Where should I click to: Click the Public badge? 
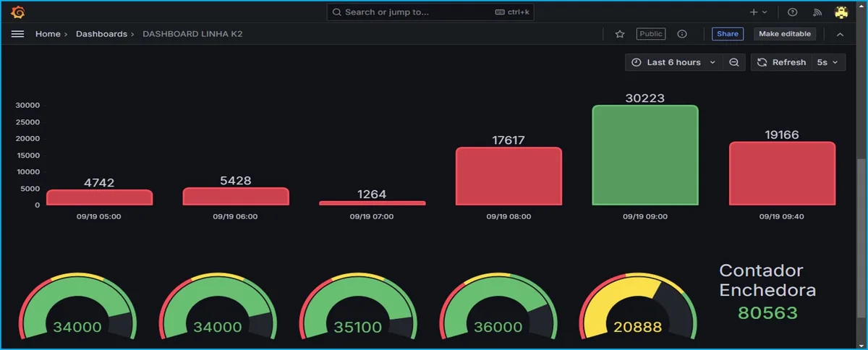[x=651, y=34]
